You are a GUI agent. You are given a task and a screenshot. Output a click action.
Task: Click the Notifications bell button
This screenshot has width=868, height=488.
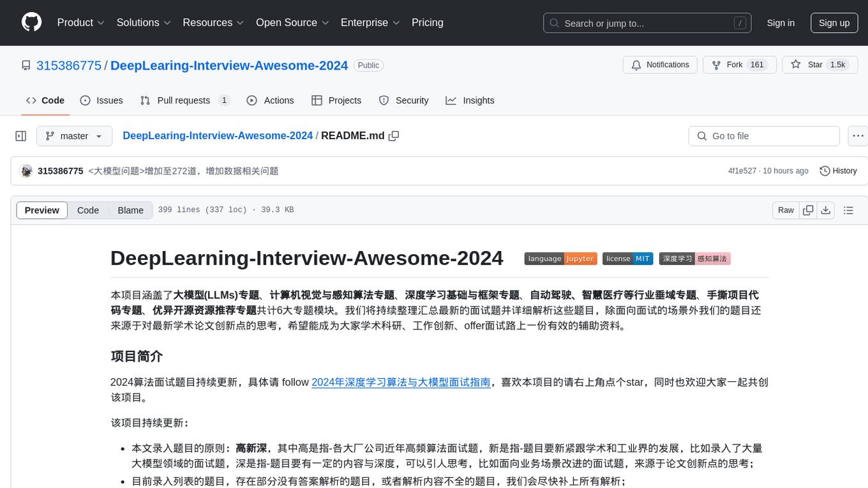[660, 65]
